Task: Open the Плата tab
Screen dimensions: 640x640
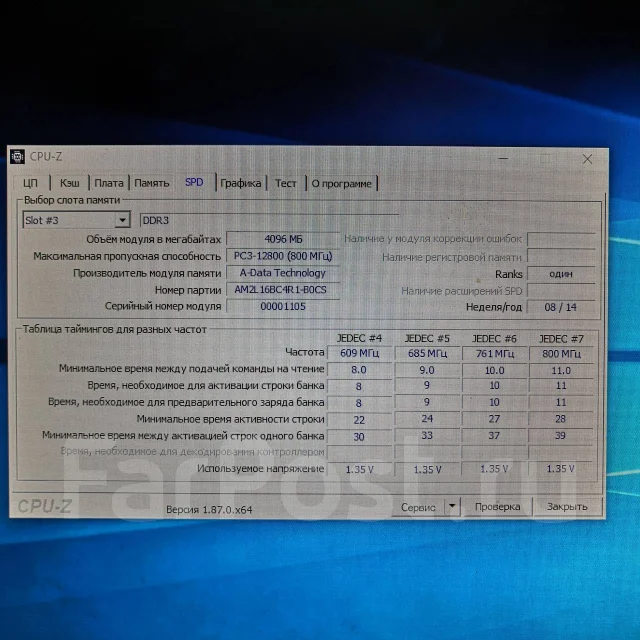Action: 109,183
